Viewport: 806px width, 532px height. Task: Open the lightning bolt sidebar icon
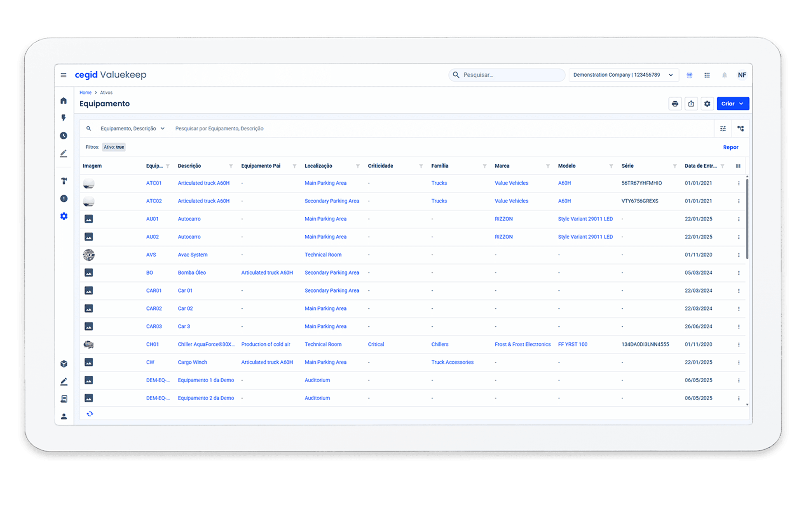tap(64, 118)
